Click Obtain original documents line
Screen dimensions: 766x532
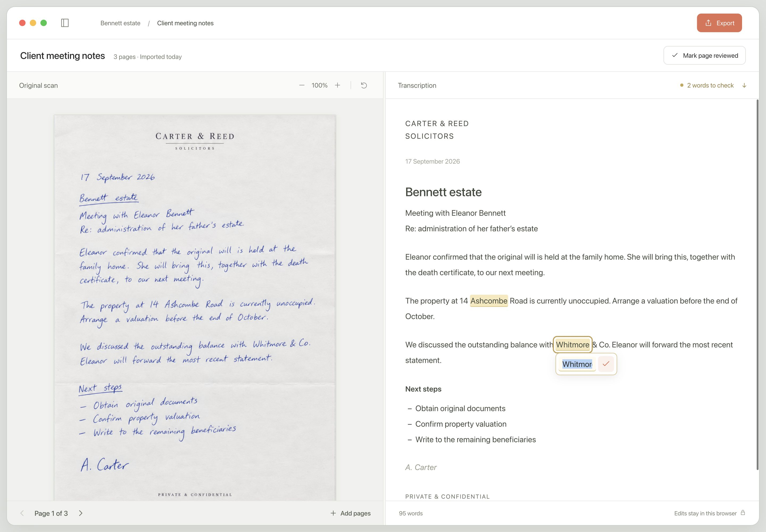460,408
